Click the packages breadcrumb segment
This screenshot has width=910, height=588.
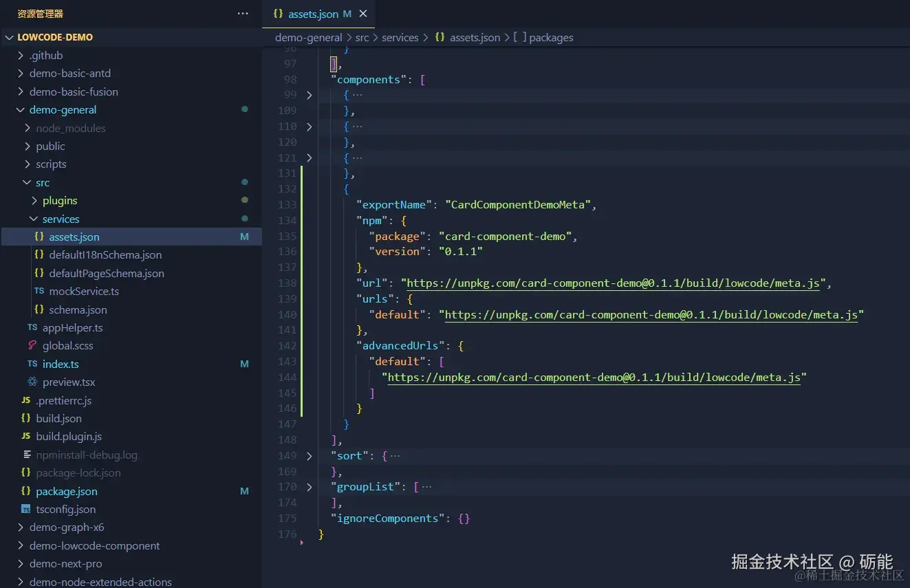coord(550,37)
